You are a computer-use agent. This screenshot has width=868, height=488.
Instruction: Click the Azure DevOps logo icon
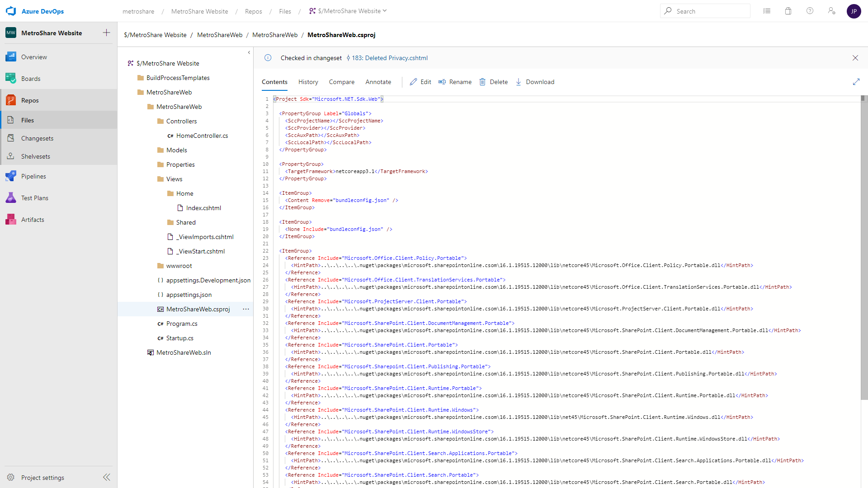point(11,11)
